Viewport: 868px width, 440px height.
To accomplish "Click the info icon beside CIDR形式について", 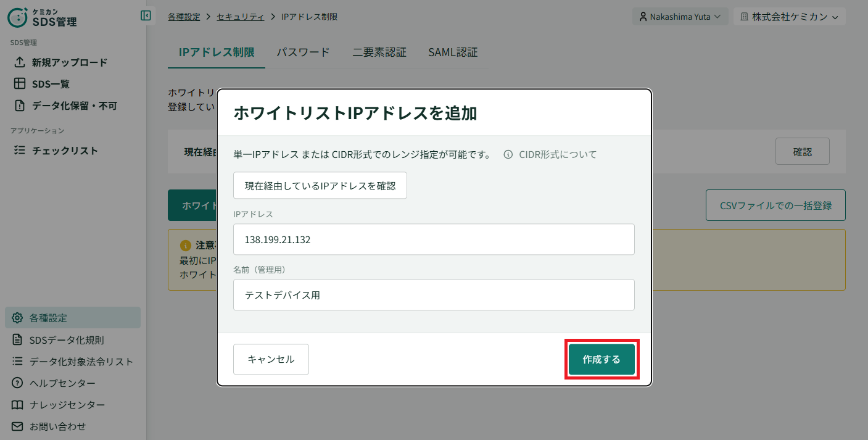I will click(x=508, y=154).
